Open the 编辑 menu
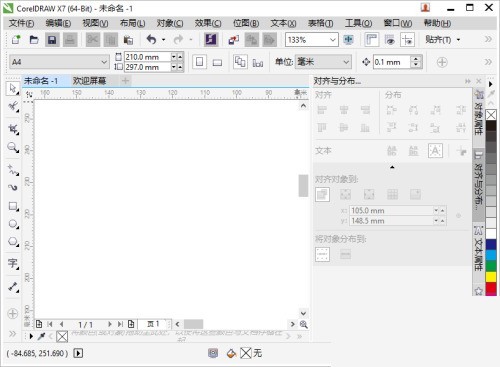 click(58, 23)
